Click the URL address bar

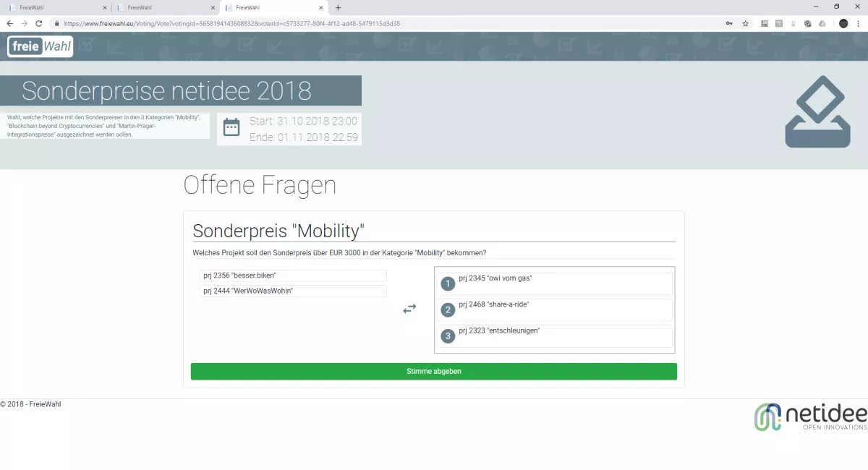[362, 23]
